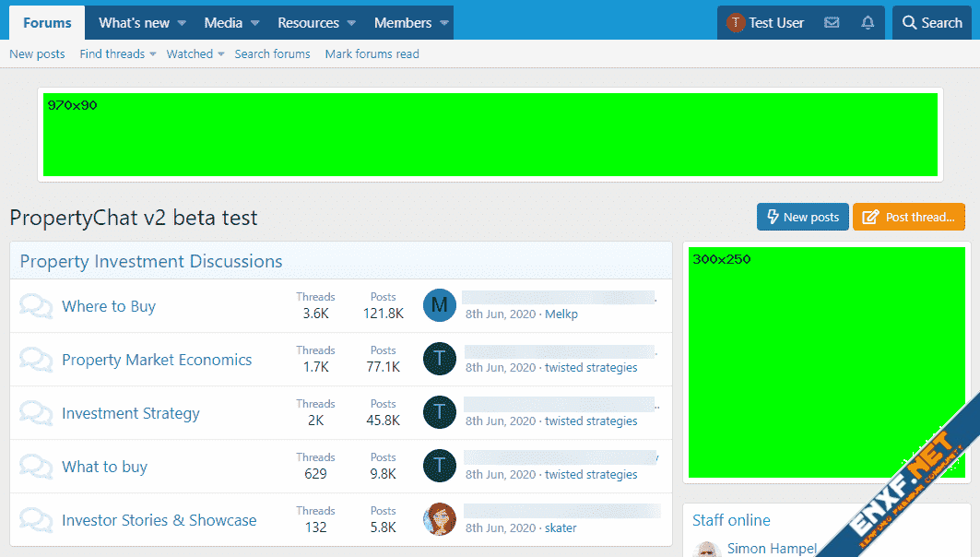The image size is (980, 557).
Task: Click the blue New posts button
Action: (802, 217)
